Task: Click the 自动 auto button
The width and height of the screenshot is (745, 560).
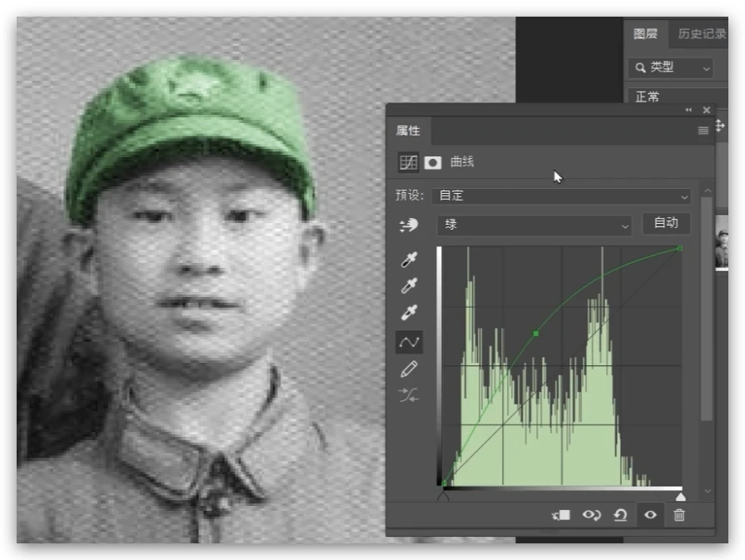Action: pyautogui.click(x=666, y=223)
